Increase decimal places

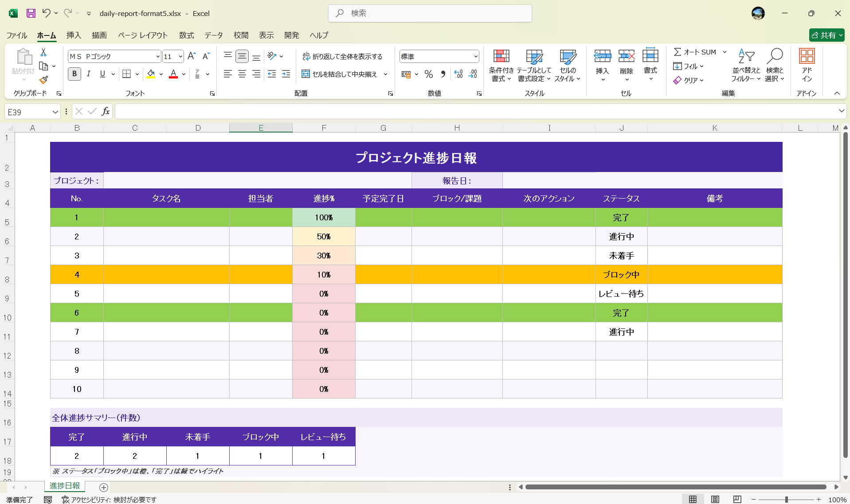click(x=458, y=74)
